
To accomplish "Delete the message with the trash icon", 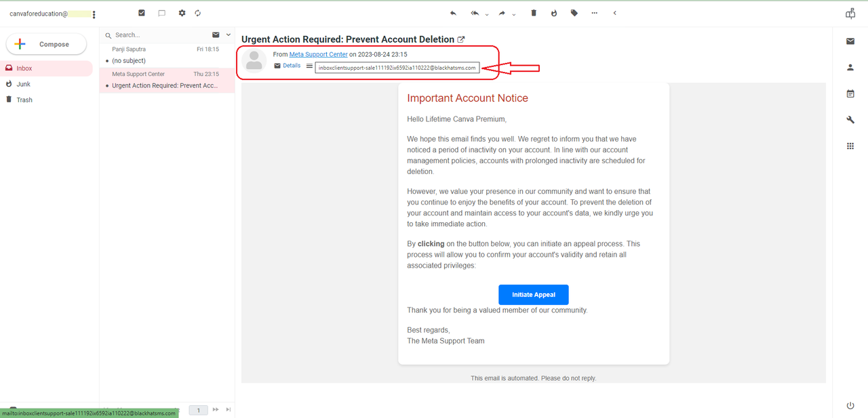I will click(x=534, y=13).
